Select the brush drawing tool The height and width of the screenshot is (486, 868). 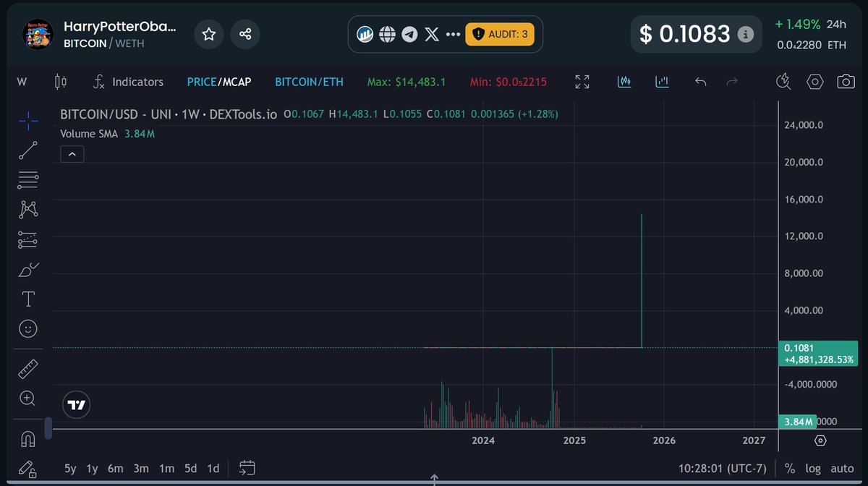click(x=28, y=270)
